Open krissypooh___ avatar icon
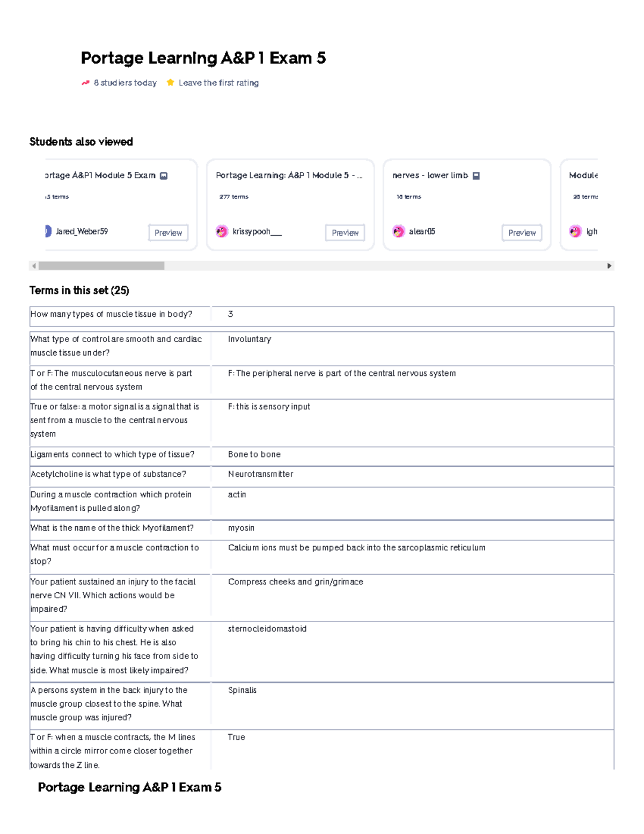Viewport: 644px width, 834px height. coord(222,231)
